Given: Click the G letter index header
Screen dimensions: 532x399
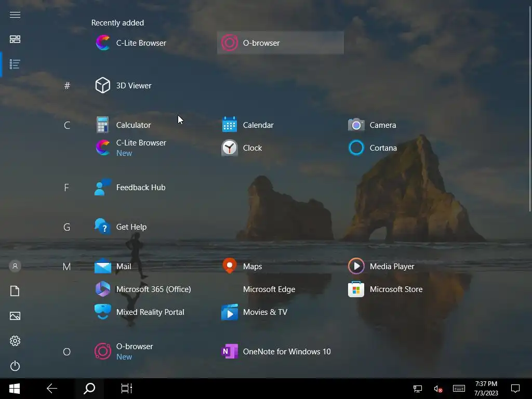Looking at the screenshot, I should click(67, 227).
